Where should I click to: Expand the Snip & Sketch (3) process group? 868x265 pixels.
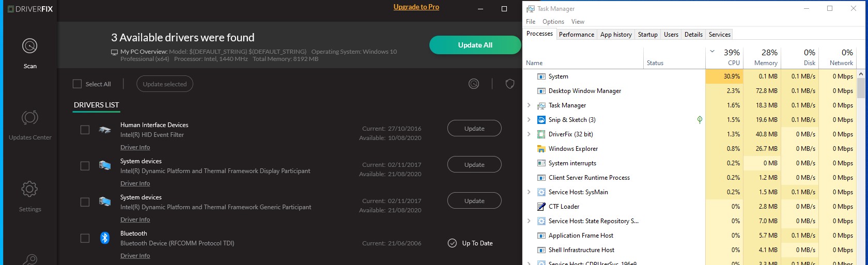(x=529, y=120)
